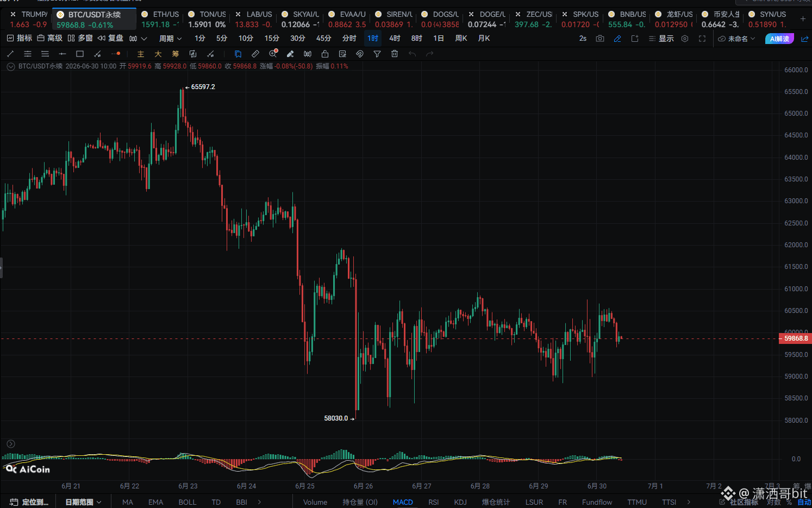The width and height of the screenshot is (812, 508).
Task: Switch to the ETH/US symbol tab
Action: [x=160, y=19]
